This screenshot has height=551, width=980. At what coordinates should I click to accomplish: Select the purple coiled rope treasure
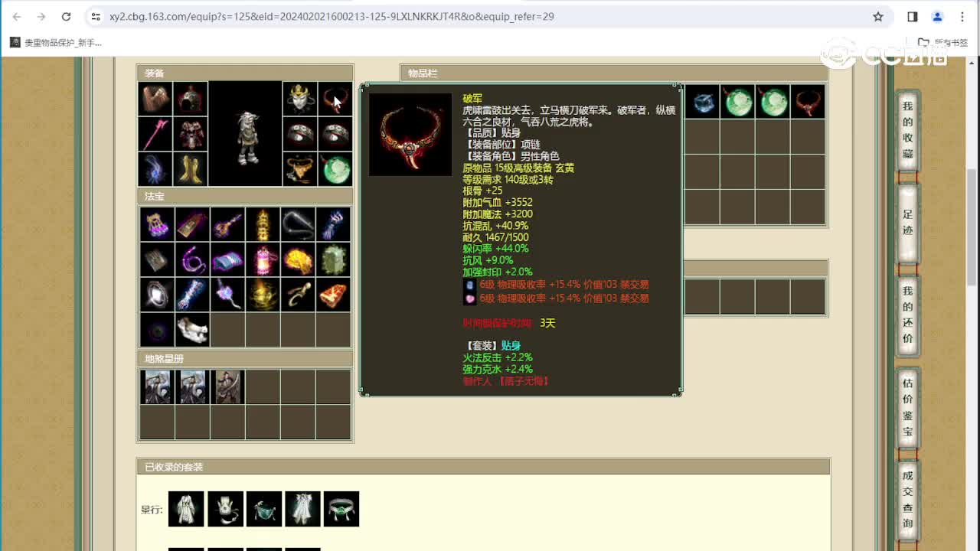(x=192, y=259)
